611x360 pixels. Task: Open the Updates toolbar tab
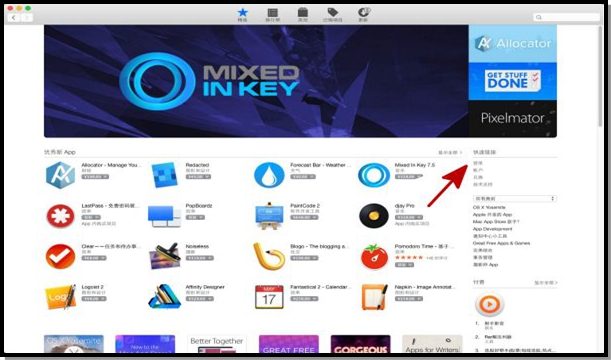[x=363, y=15]
